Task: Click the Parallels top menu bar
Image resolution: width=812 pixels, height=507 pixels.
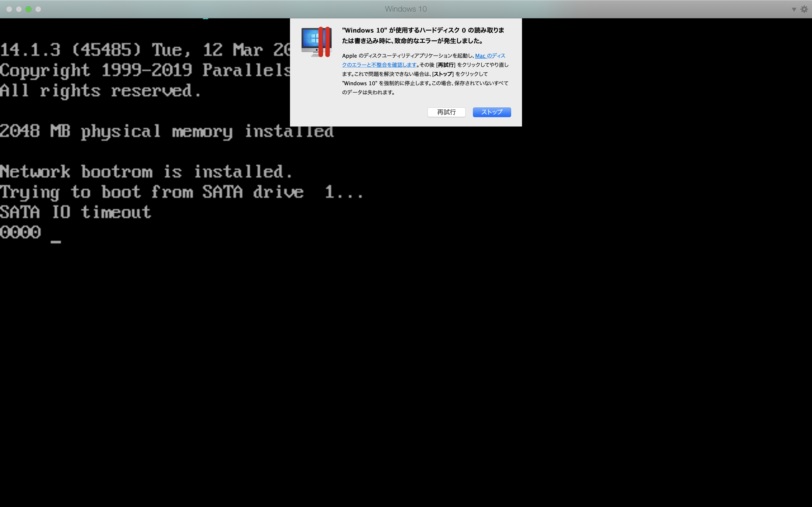Action: (x=406, y=9)
